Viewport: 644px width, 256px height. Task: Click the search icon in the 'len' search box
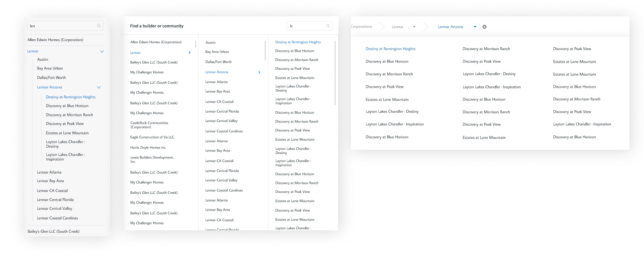[99, 26]
